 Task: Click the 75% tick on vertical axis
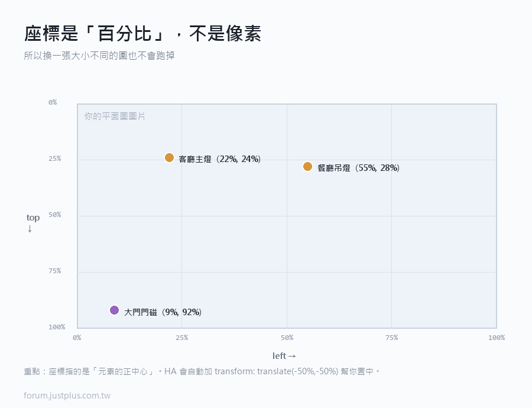tap(54, 271)
